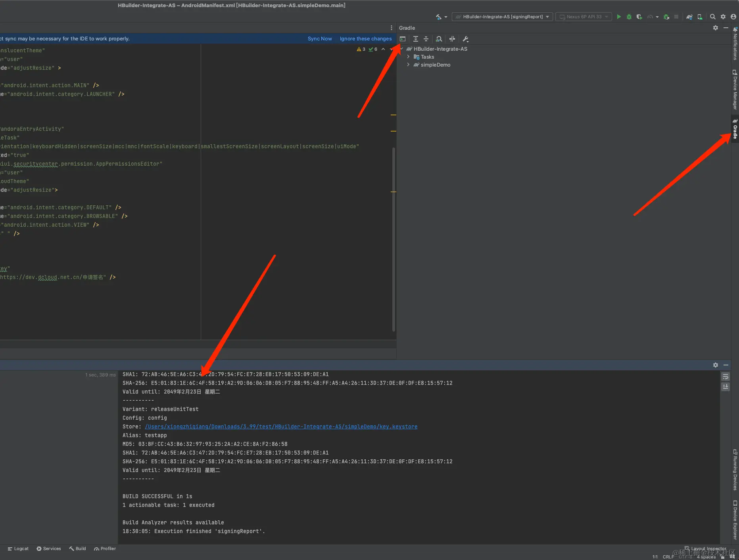This screenshot has width=739, height=560.
Task: Open Run panel options gear
Action: tap(716, 365)
